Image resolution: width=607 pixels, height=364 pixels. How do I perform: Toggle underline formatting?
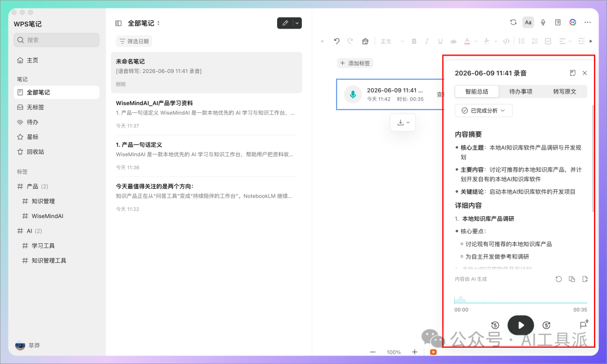pyautogui.click(x=440, y=41)
